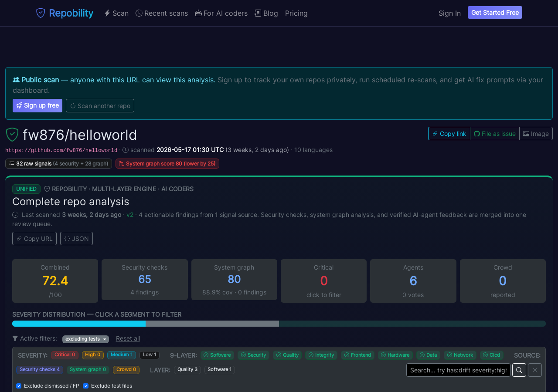Screen dimensions: 558x392
Task: Filter by Crowd 0 source chip
Action: pos(126,370)
